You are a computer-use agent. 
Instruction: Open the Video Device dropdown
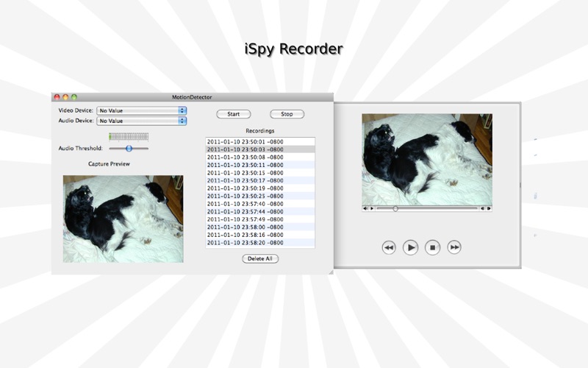coord(142,111)
